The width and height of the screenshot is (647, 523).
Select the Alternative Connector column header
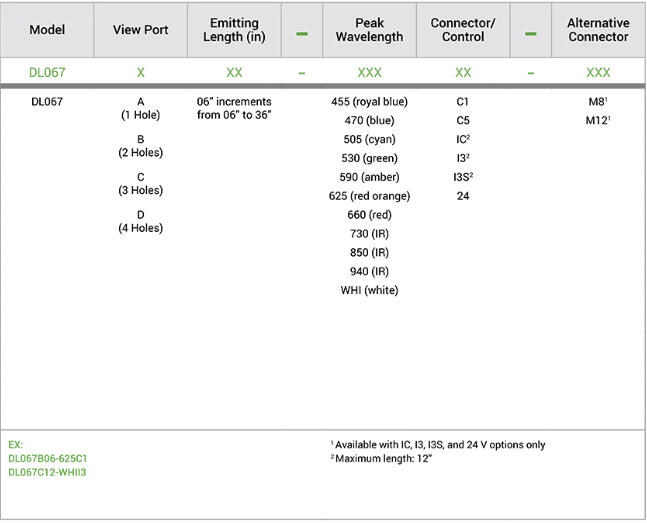click(x=598, y=30)
